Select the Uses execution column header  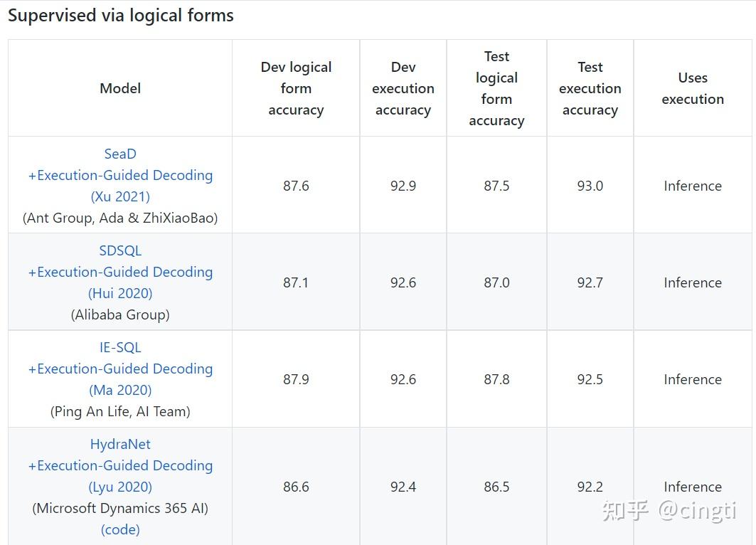pos(693,88)
